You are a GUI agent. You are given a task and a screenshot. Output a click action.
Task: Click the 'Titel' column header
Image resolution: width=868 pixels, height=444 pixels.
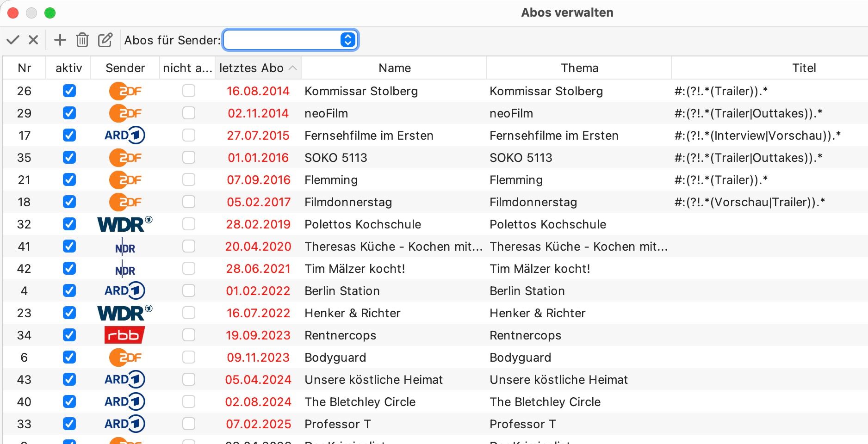click(804, 68)
